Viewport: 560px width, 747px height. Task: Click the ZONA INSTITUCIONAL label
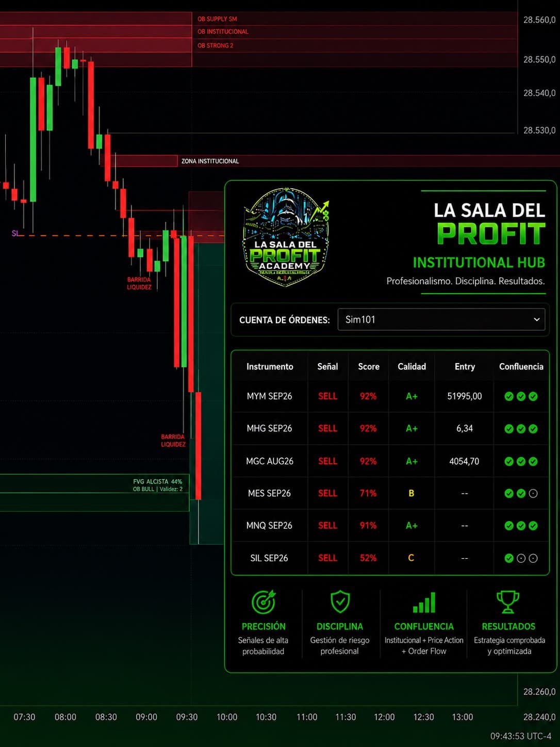pos(210,161)
